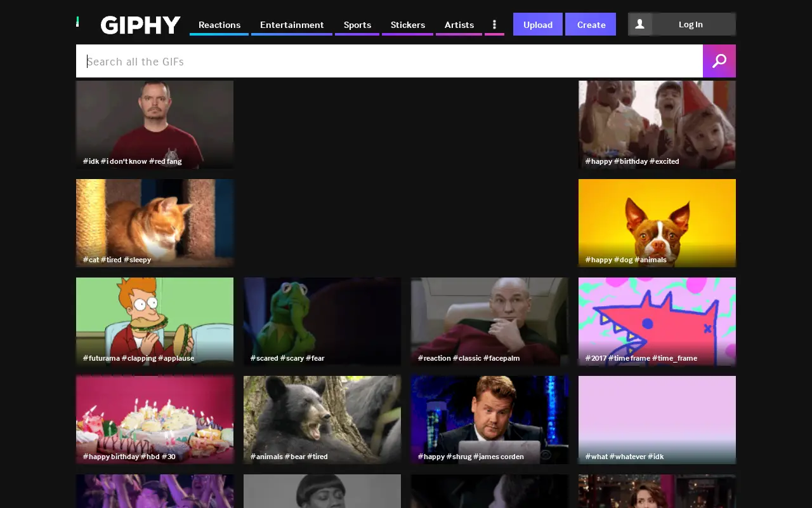Go to the GIPHY logo homepage

[x=141, y=25]
